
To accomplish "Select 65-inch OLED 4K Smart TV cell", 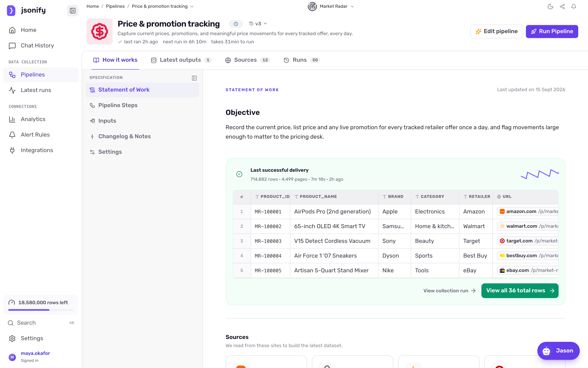I will 334,226.
